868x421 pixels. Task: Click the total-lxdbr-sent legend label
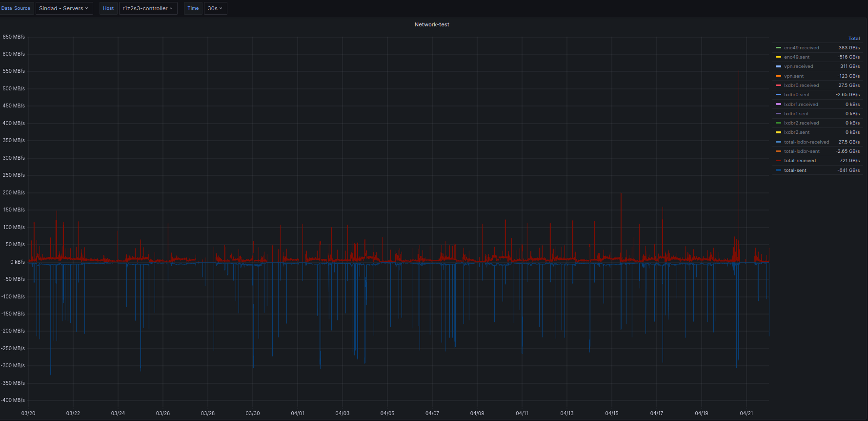[x=802, y=151]
